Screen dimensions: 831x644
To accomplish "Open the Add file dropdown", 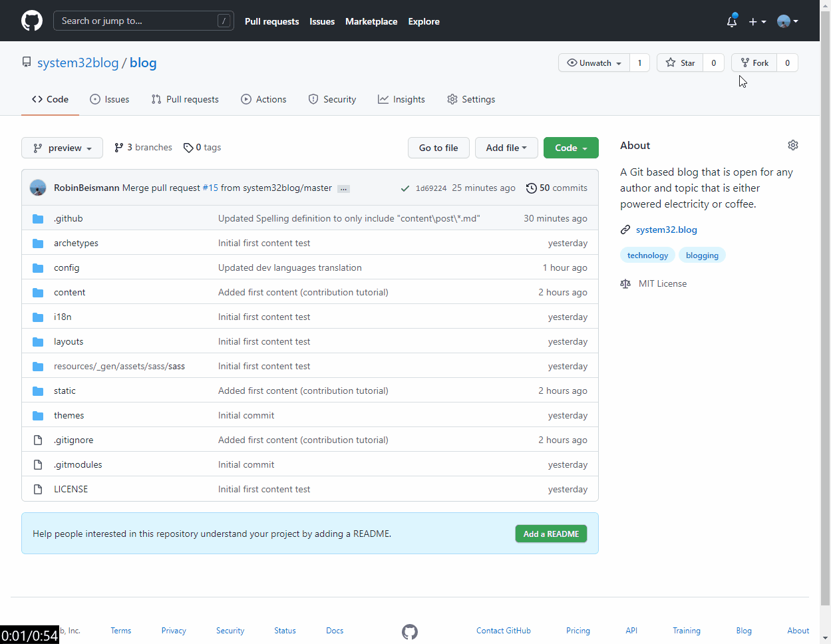I will tap(506, 148).
